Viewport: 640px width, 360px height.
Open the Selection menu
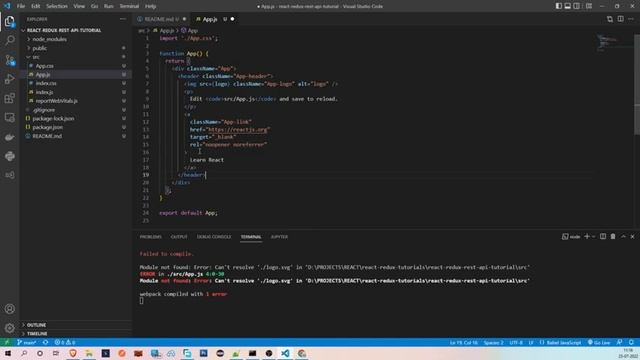click(57, 6)
